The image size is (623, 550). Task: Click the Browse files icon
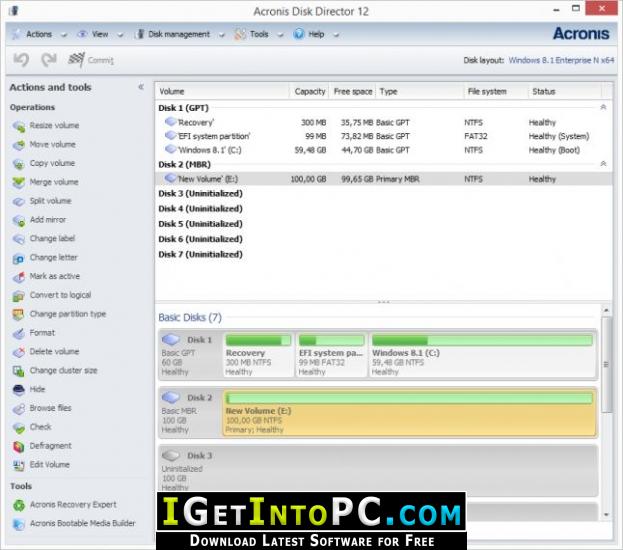(x=19, y=409)
